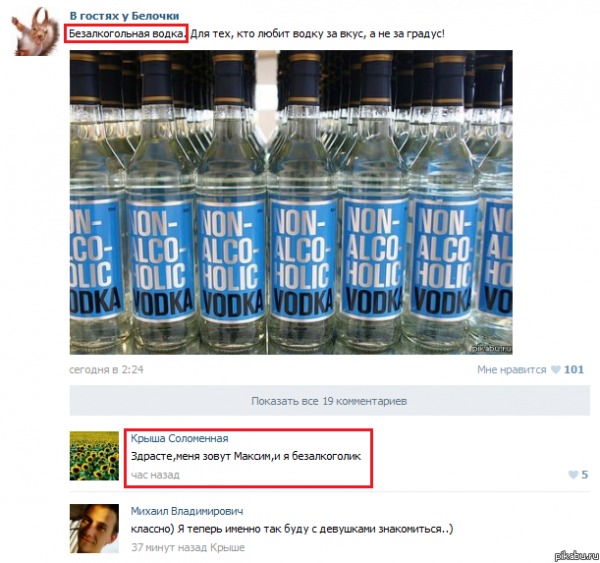Viewport: 600px width, 563px height.
Task: Click the heart icon next to 101
Action: (x=556, y=369)
